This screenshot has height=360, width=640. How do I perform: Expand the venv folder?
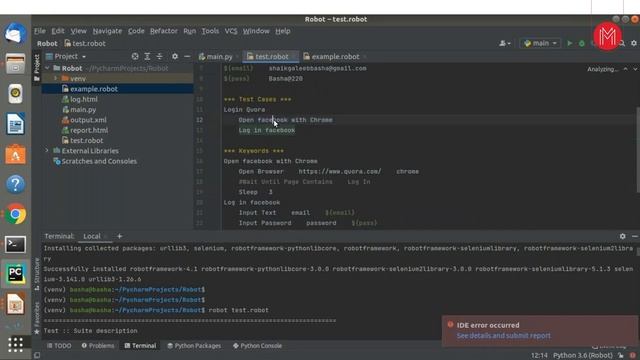pyautogui.click(x=56, y=78)
